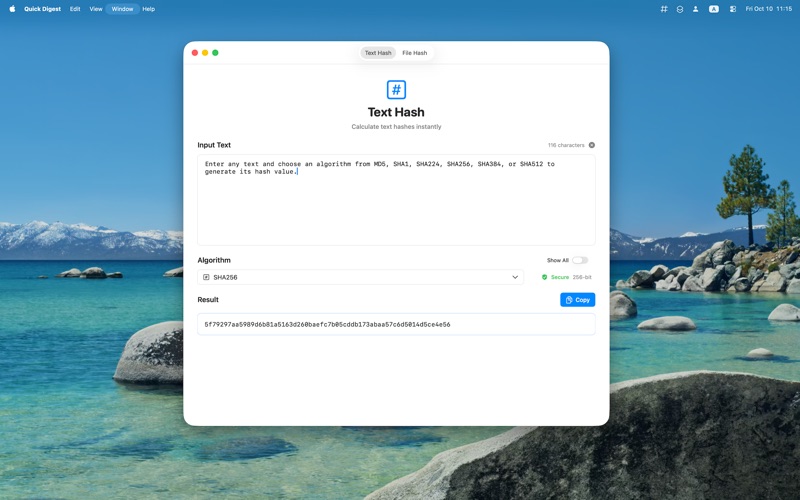This screenshot has width=800, height=500.
Task: Close the Quick Digest window
Action: 195,53
